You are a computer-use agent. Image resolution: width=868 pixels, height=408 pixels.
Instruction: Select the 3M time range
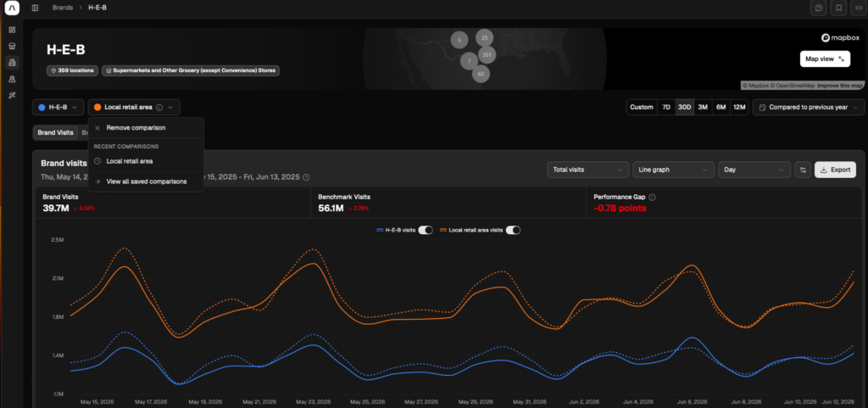(703, 108)
